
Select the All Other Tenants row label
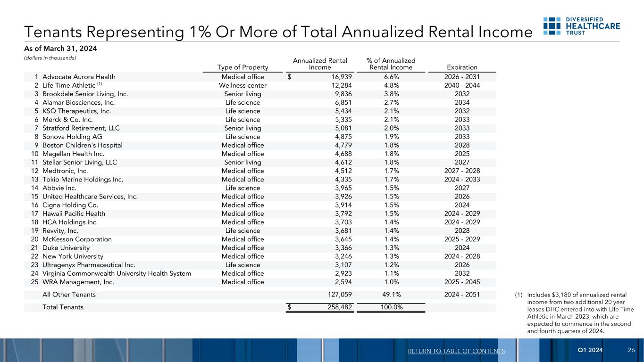pyautogui.click(x=69, y=295)
